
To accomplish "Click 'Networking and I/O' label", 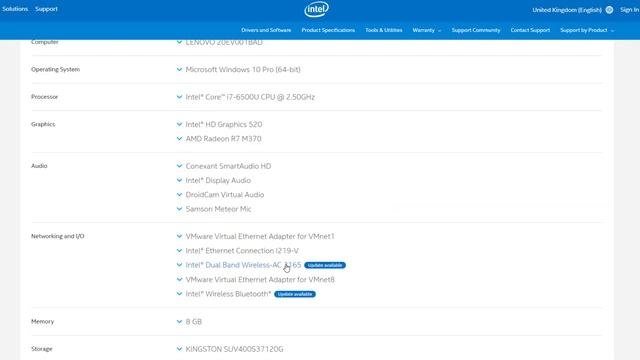I will point(58,236).
